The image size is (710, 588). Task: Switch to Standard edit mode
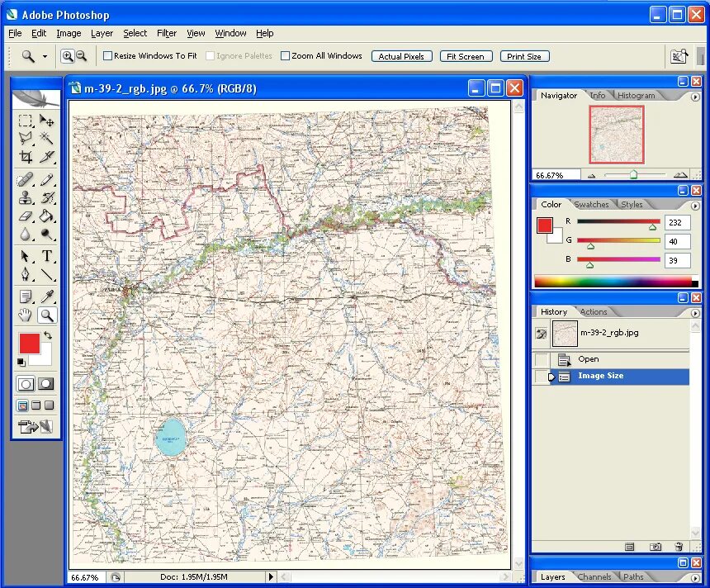pyautogui.click(x=26, y=384)
